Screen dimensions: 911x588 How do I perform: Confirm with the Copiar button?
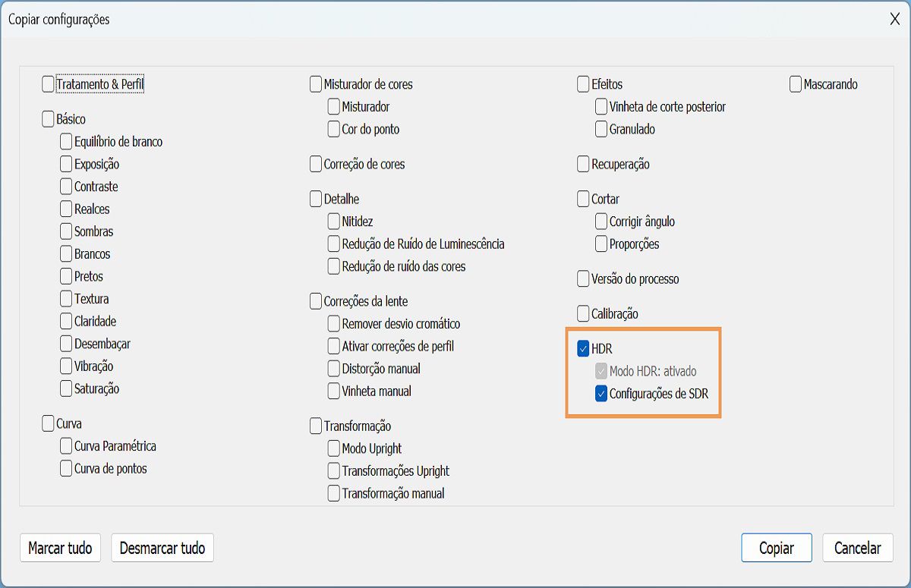776,547
